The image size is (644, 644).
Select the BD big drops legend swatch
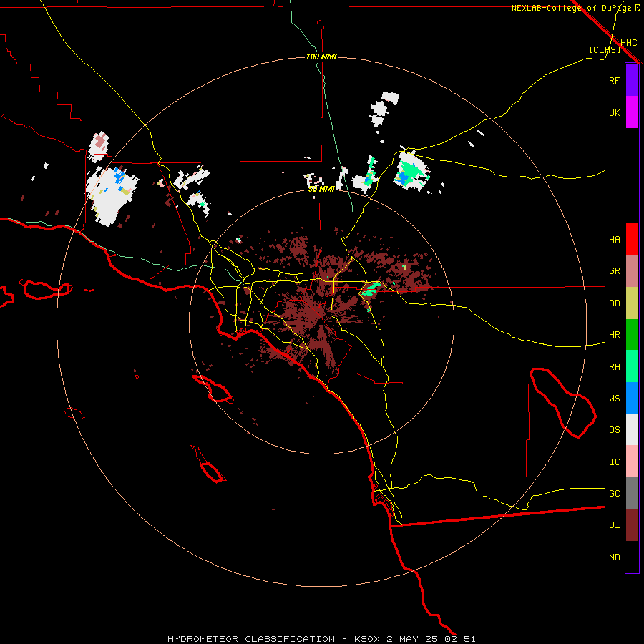coord(632,303)
